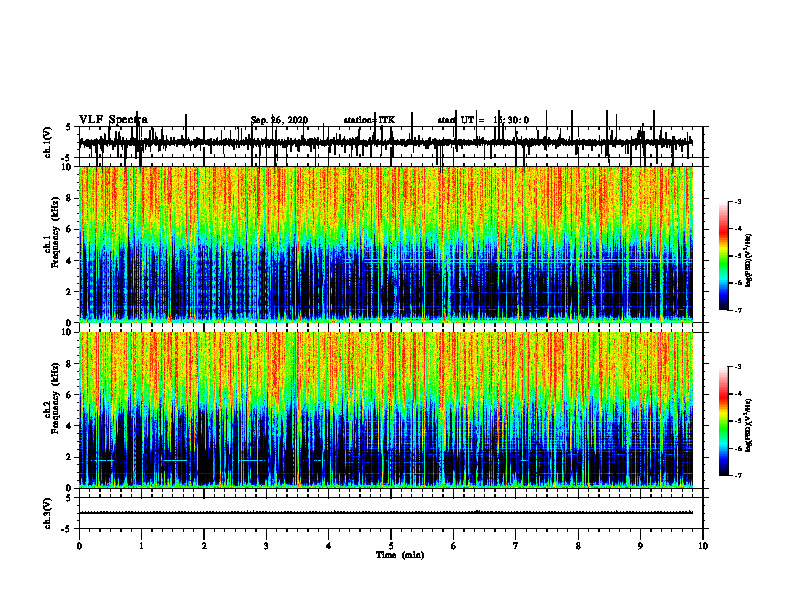Click the 'station=ITK' header label

point(369,120)
